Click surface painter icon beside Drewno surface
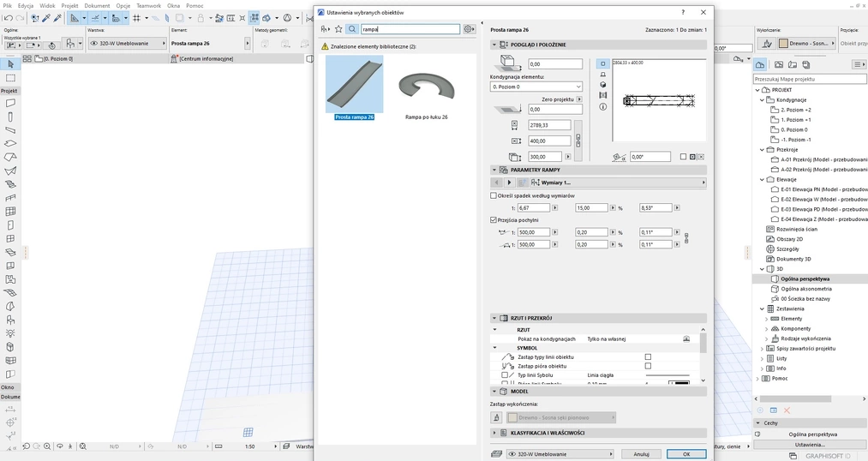 coord(767,43)
